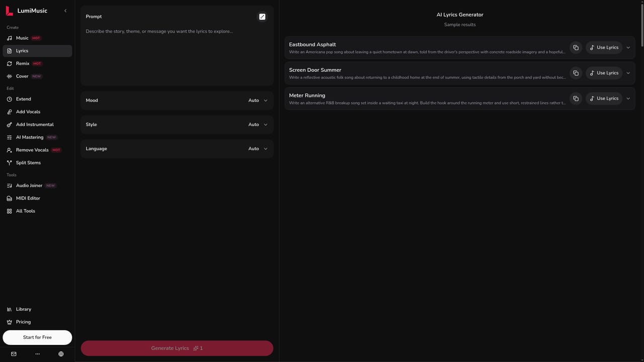Open Remove Vocals
644x362 pixels.
(x=37, y=150)
